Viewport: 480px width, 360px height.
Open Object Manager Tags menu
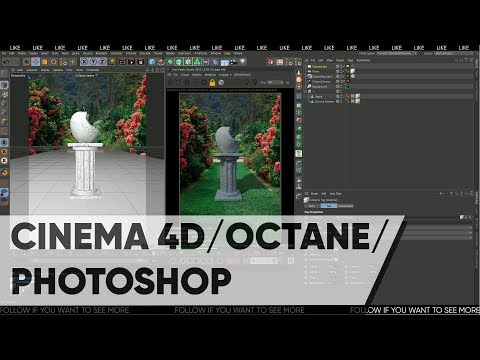[x=350, y=60]
